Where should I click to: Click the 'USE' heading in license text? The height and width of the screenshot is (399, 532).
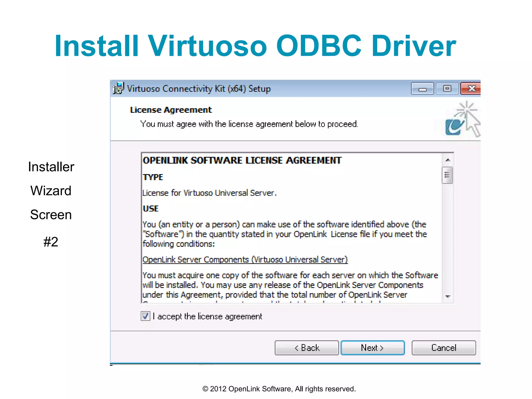[151, 209]
